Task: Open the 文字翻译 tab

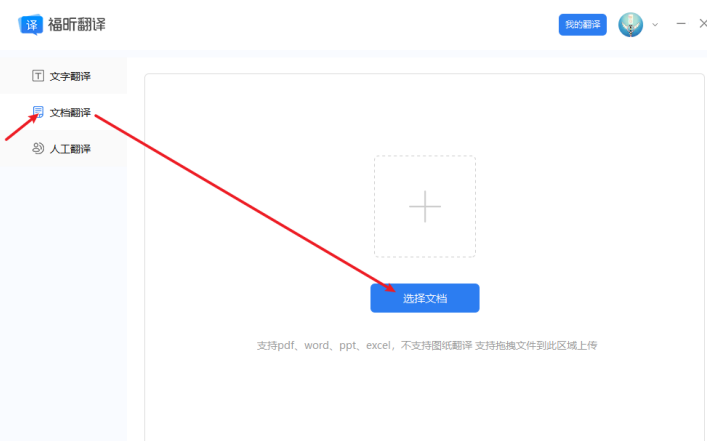Action: coord(63,76)
